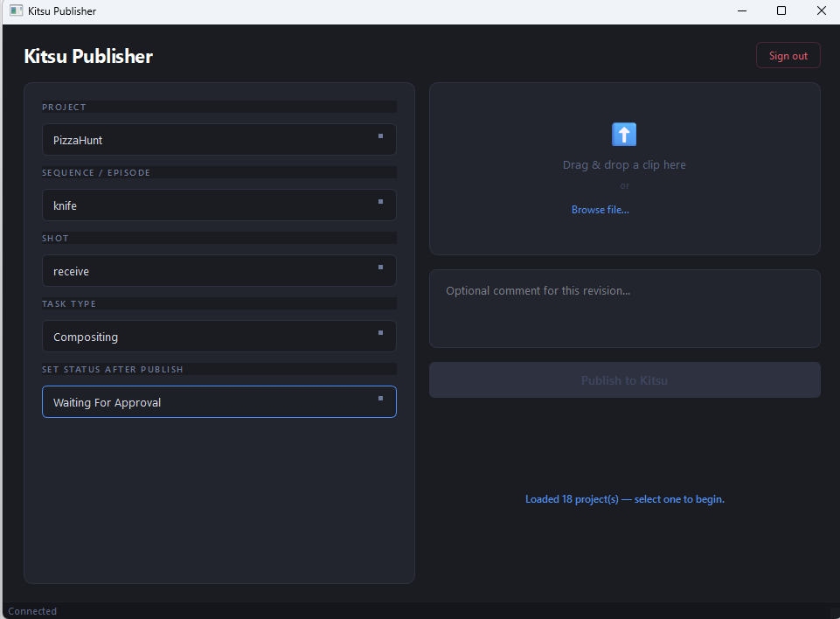Open the Task Type dropdown showing Compositing
The width and height of the screenshot is (840, 619).
pyautogui.click(x=219, y=337)
